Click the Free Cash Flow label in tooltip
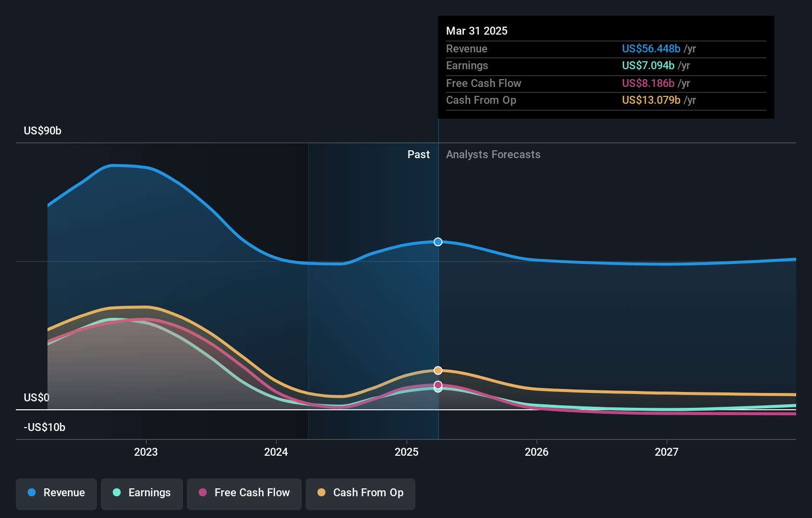The width and height of the screenshot is (812, 518). point(484,83)
